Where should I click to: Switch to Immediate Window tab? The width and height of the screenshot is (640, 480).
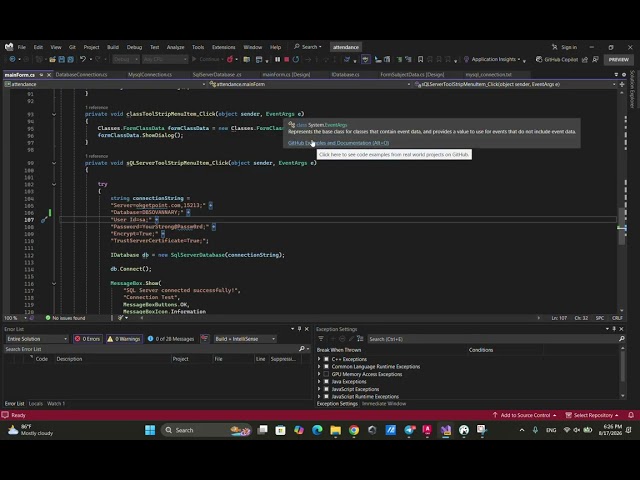[384, 404]
